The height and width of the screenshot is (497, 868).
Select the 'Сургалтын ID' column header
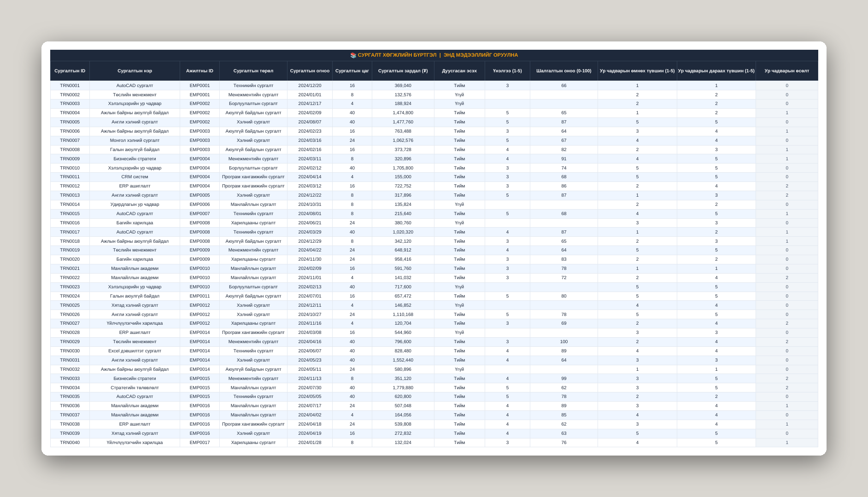click(x=70, y=71)
